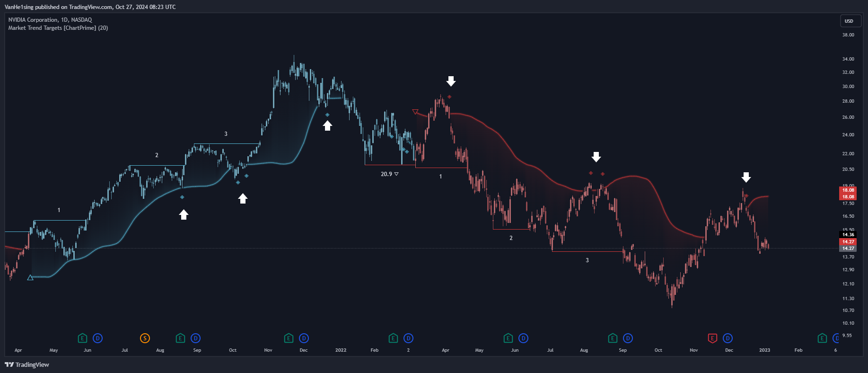Click the red diamond signal at April 2022 peak

[449, 97]
